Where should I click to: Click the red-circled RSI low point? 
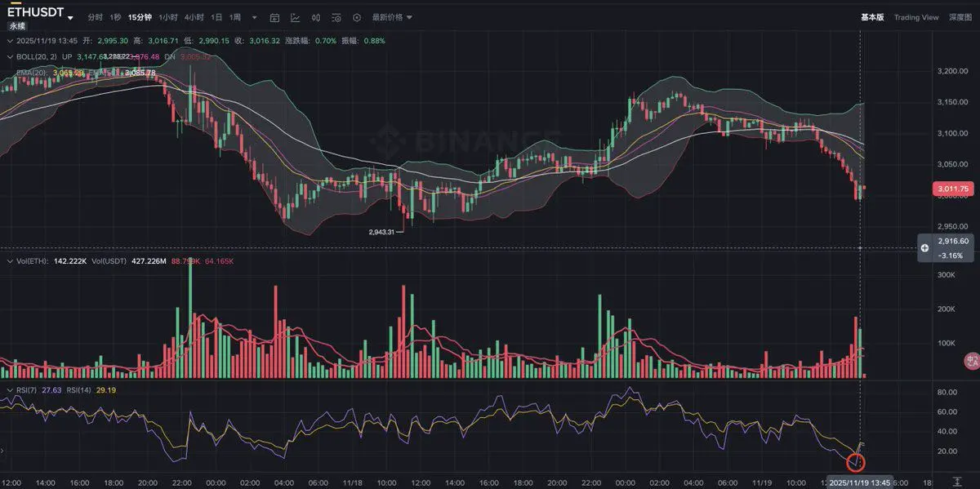[x=856, y=463]
